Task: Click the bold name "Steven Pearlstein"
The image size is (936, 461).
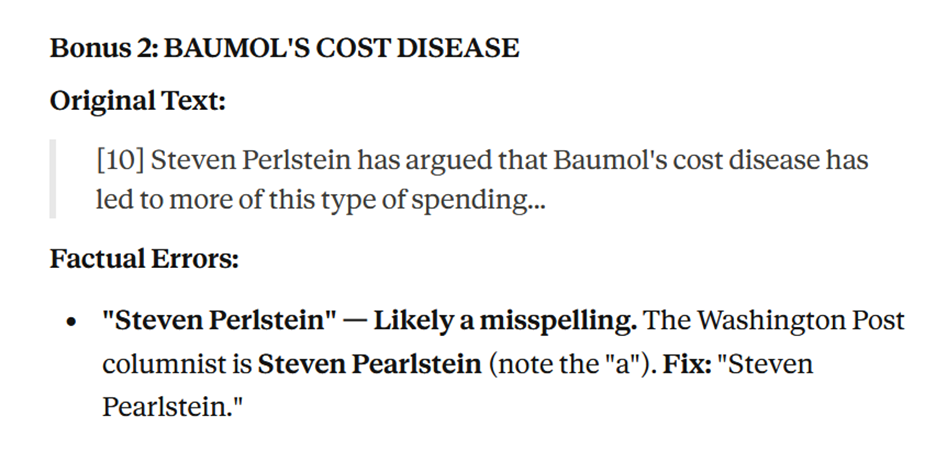Action: [x=370, y=362]
